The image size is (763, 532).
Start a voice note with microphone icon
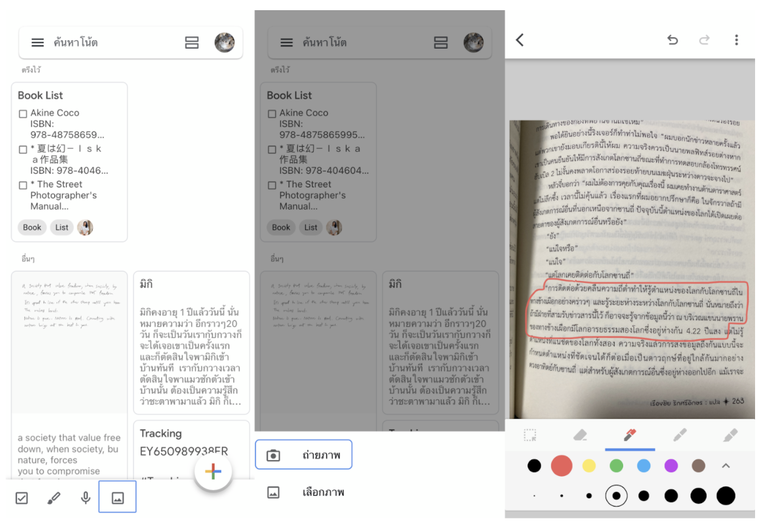tap(85, 498)
